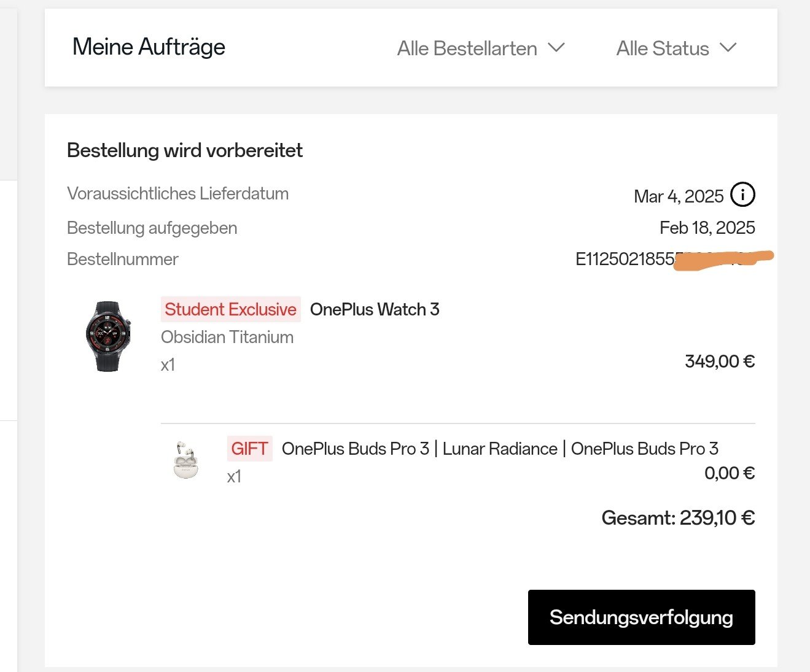The height and width of the screenshot is (672, 810).
Task: Click the Gesamt total of 239,10 €
Action: coord(678,518)
